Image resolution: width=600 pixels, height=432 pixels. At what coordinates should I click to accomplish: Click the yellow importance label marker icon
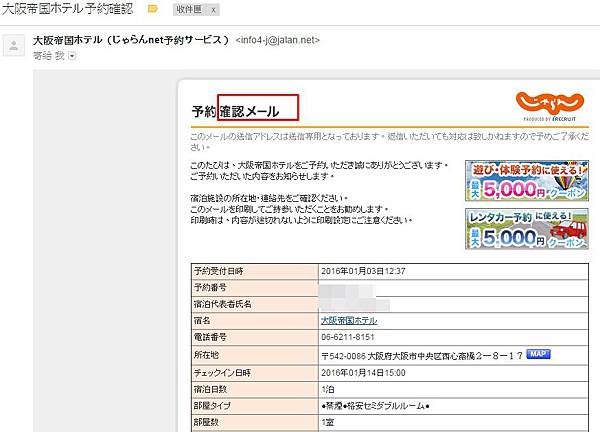(153, 9)
